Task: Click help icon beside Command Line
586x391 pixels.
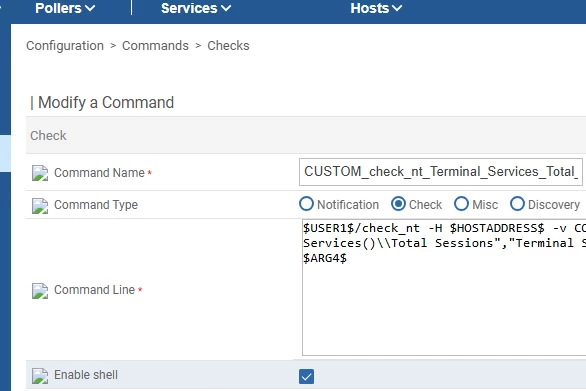Action: (x=40, y=290)
